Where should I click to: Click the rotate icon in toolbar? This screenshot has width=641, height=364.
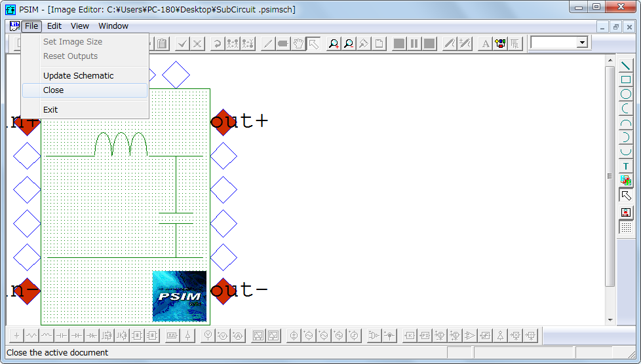pyautogui.click(x=218, y=43)
